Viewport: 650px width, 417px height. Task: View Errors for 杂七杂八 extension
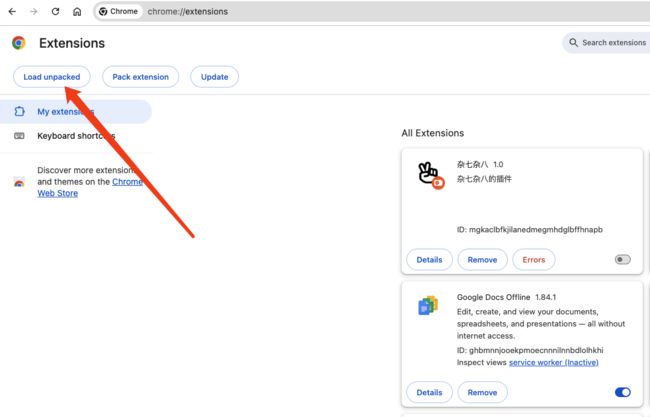coord(534,259)
